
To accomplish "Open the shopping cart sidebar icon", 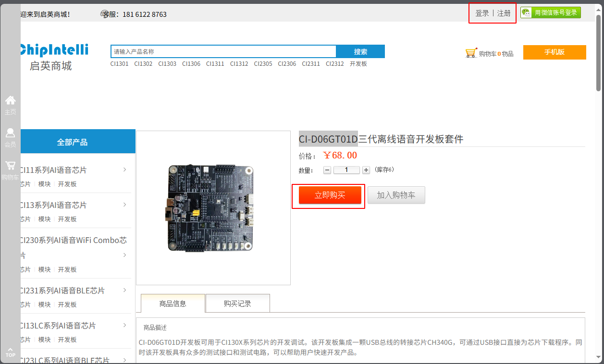I will pyautogui.click(x=10, y=170).
